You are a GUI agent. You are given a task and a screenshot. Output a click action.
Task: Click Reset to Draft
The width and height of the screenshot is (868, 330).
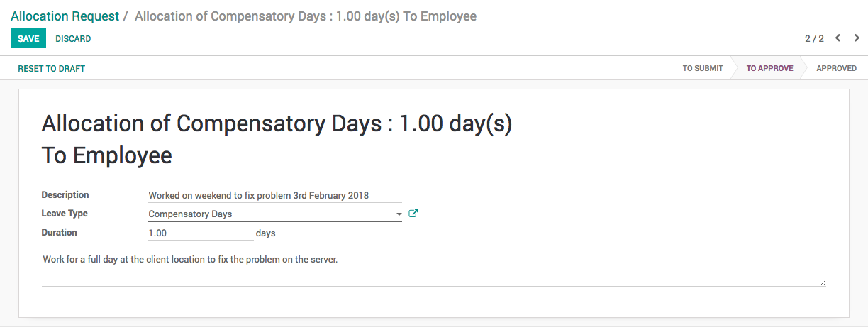51,69
